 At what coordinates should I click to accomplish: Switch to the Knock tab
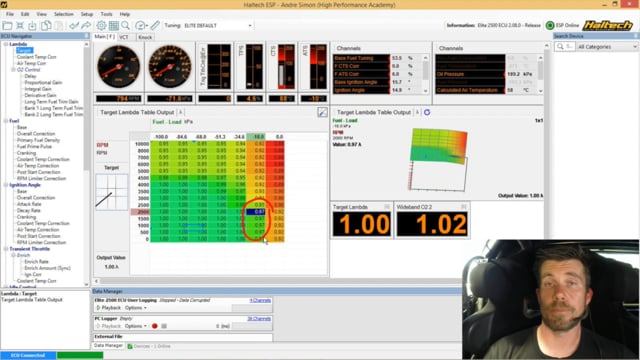click(145, 37)
